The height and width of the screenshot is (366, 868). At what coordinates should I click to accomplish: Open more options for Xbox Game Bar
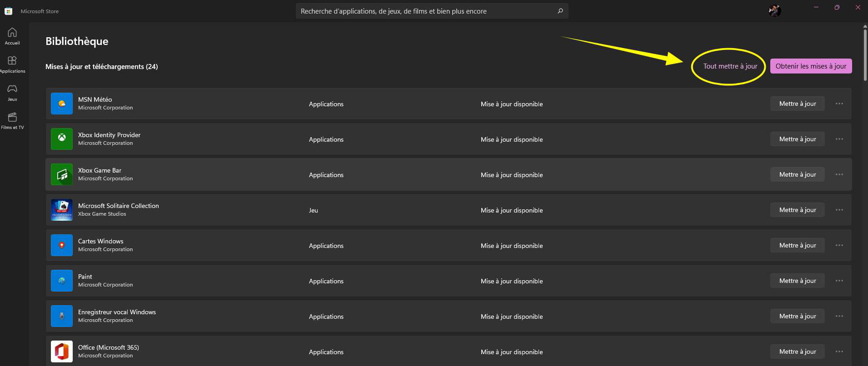click(x=839, y=174)
